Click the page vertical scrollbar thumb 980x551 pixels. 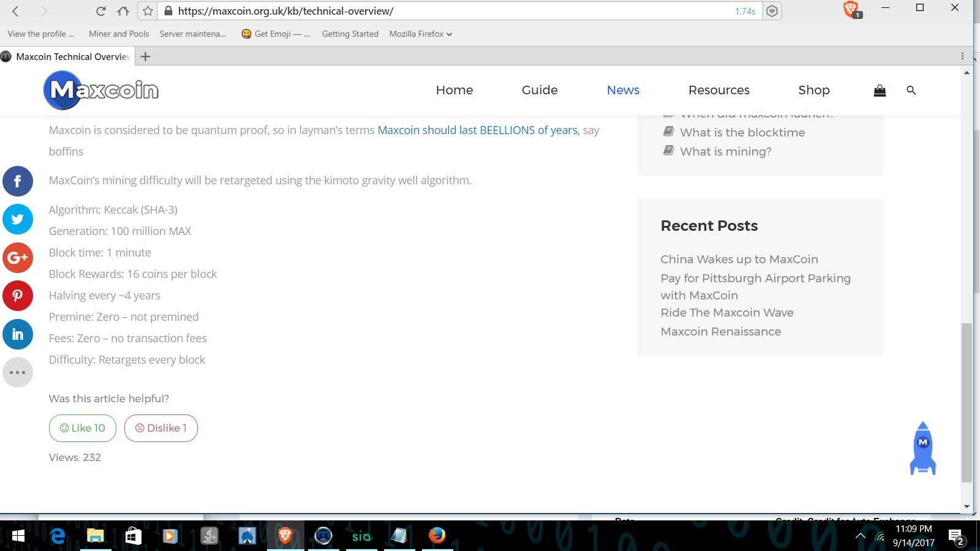[967, 402]
